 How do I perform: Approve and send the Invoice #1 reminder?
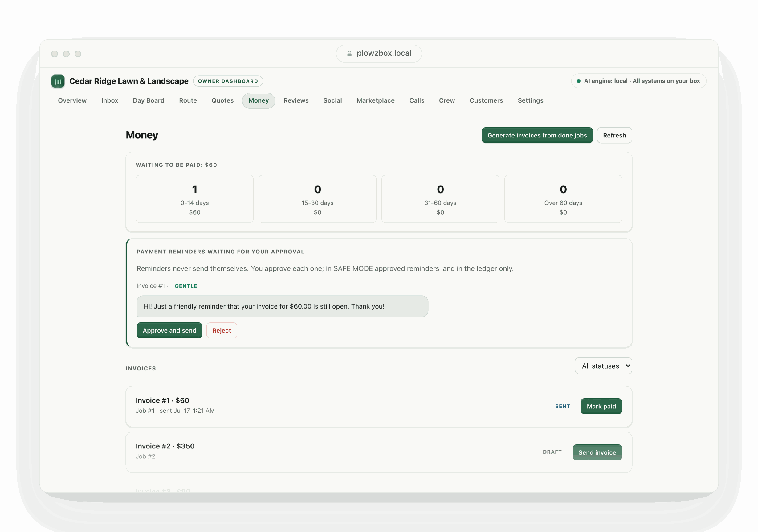coord(169,330)
